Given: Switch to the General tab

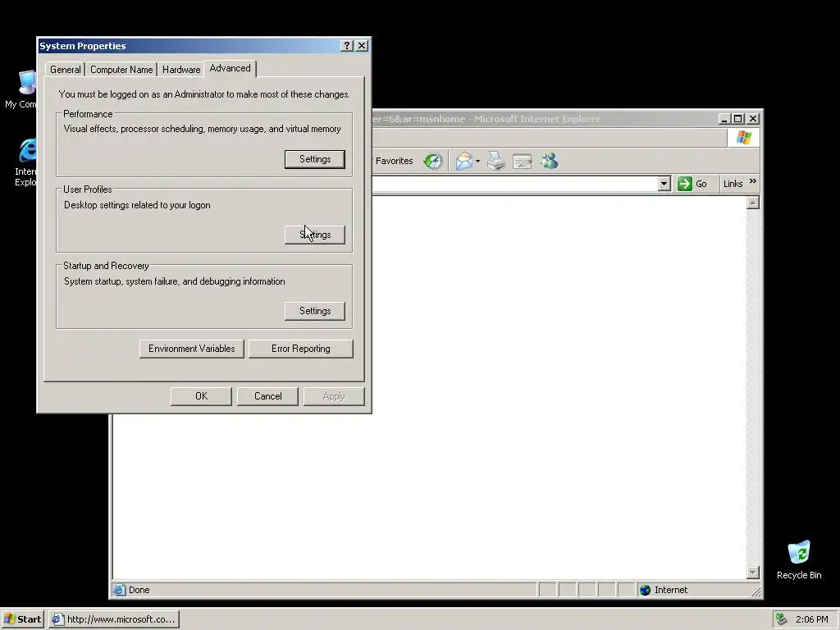Looking at the screenshot, I should click(66, 70).
